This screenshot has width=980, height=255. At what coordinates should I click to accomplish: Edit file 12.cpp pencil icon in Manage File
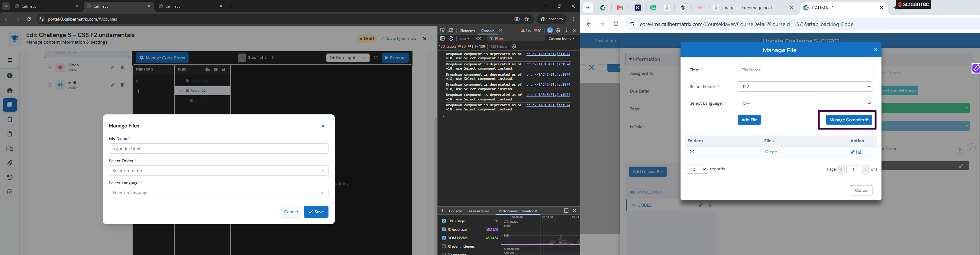point(852,152)
